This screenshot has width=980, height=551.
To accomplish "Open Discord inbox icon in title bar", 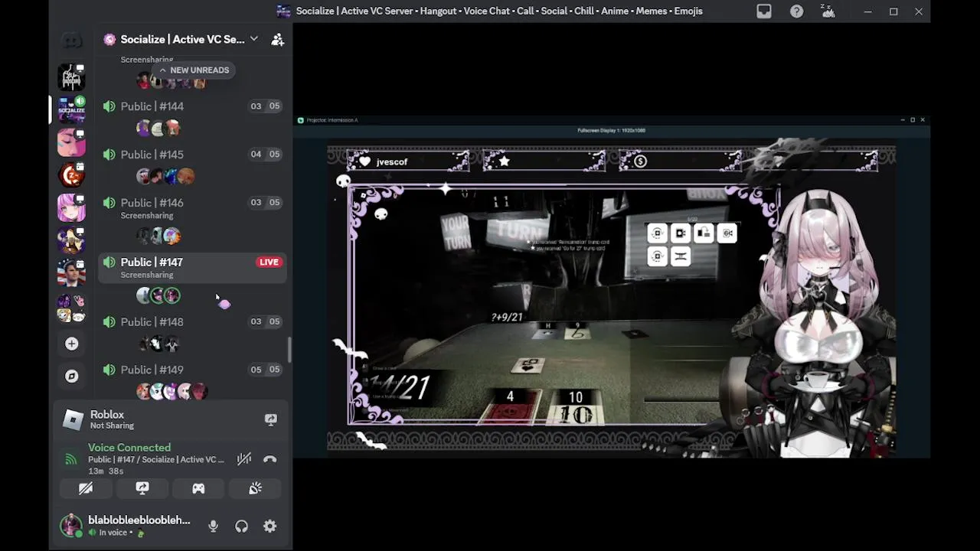I will pyautogui.click(x=764, y=11).
